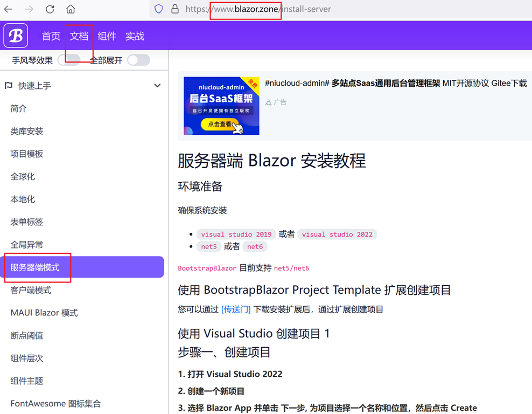Click the 'BootstrapBlazor' pink code text

[207, 268]
